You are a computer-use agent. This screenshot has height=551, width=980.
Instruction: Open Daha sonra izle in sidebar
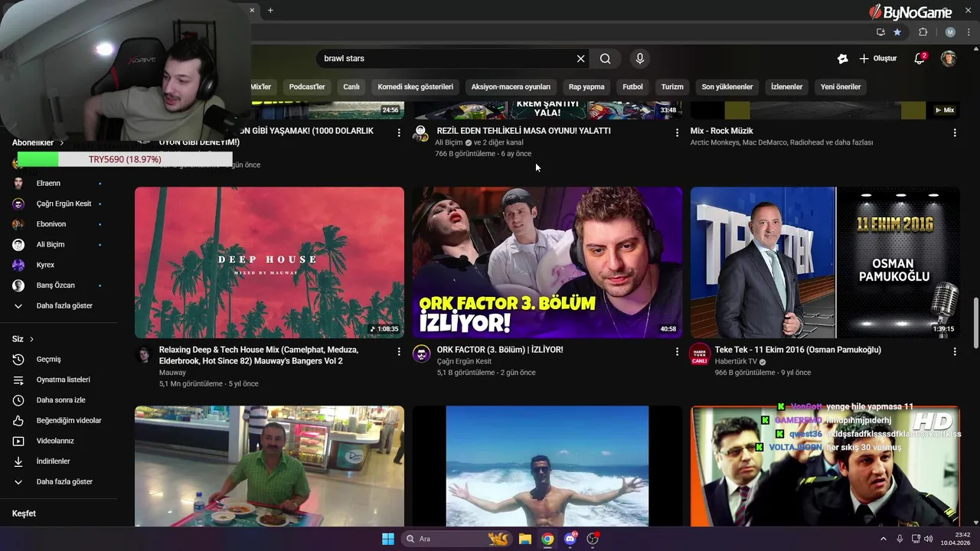click(59, 400)
